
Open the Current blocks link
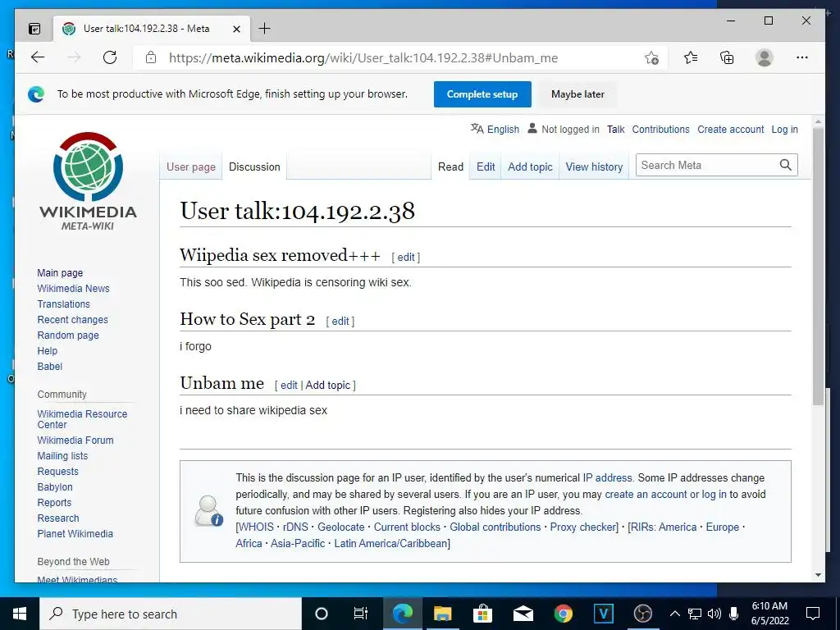[407, 527]
